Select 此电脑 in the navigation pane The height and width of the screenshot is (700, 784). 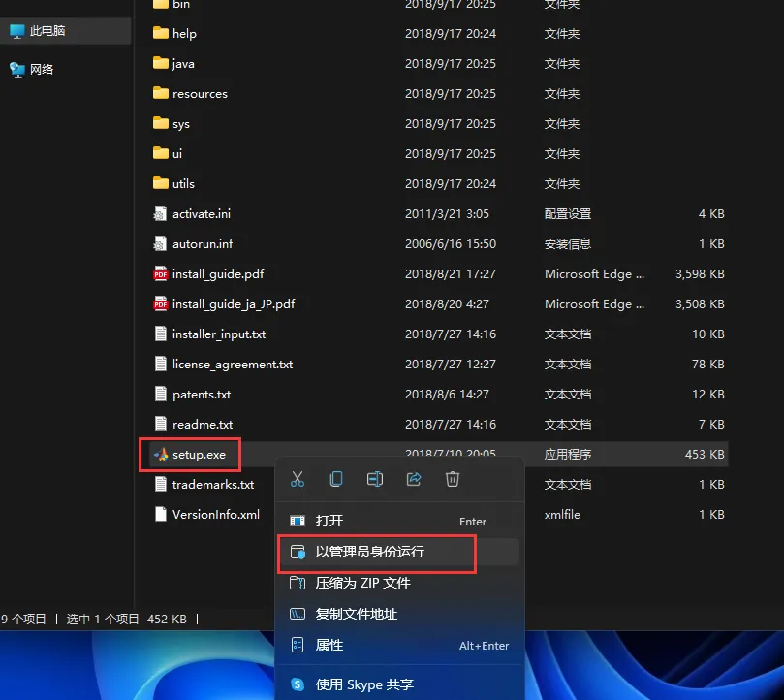click(66, 30)
